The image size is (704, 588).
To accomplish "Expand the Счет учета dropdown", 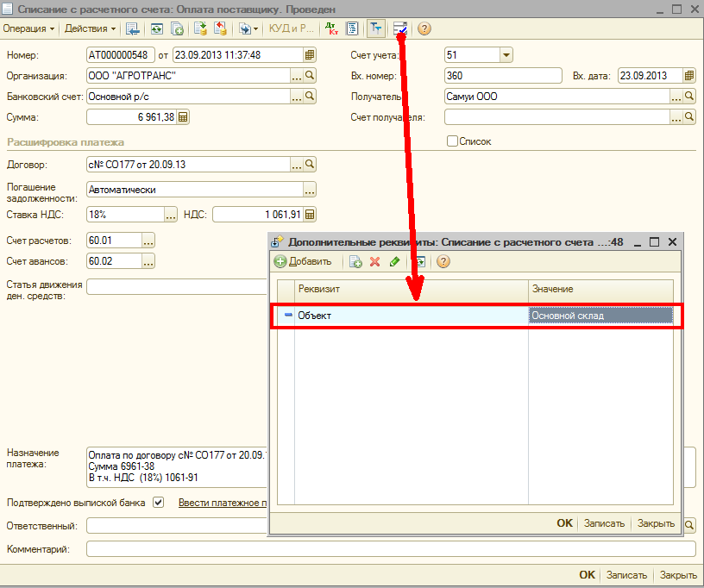I will (x=506, y=55).
